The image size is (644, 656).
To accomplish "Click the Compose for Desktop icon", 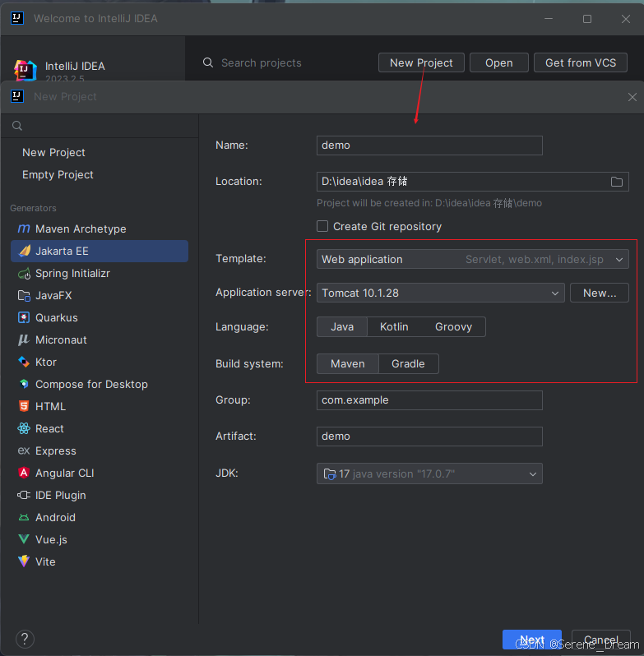I will (24, 384).
